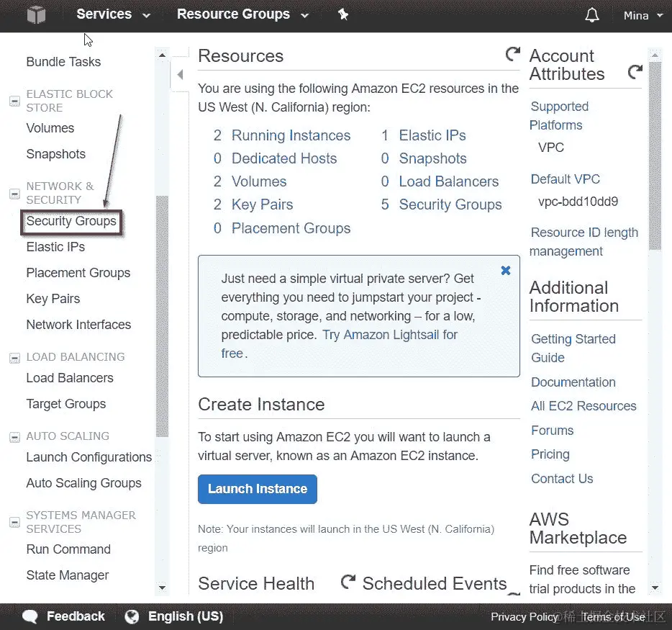This screenshot has height=630, width=672.
Task: Open Load Balancers link in Resources
Action: [449, 182]
